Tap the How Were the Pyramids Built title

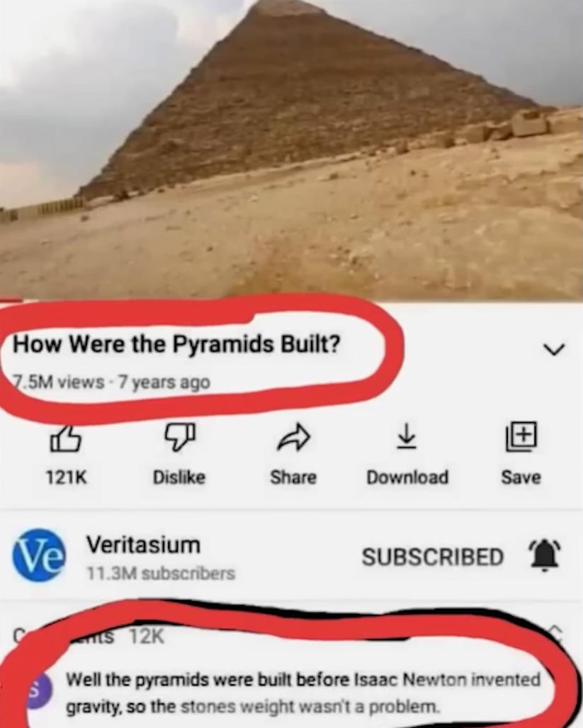(x=176, y=344)
